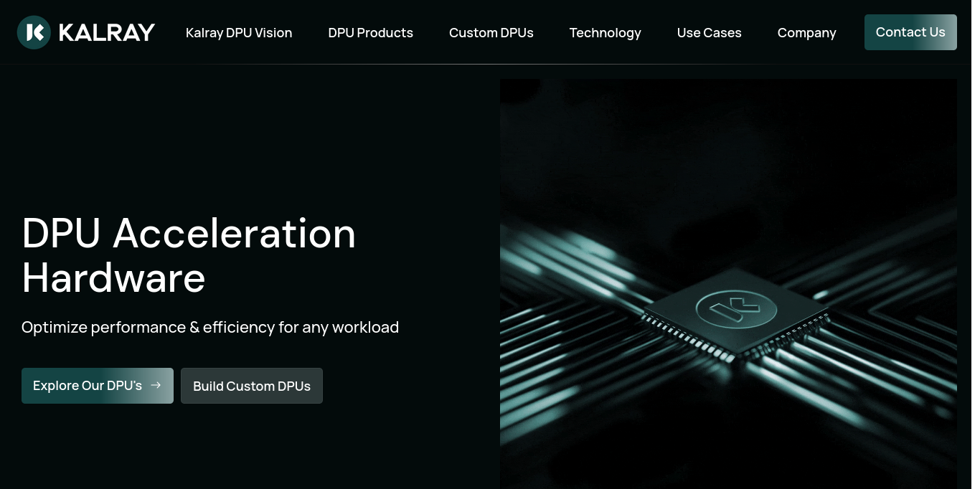Click the Optimize performance & efficiency tagline
Image resolution: width=980 pixels, height=489 pixels.
(x=210, y=328)
